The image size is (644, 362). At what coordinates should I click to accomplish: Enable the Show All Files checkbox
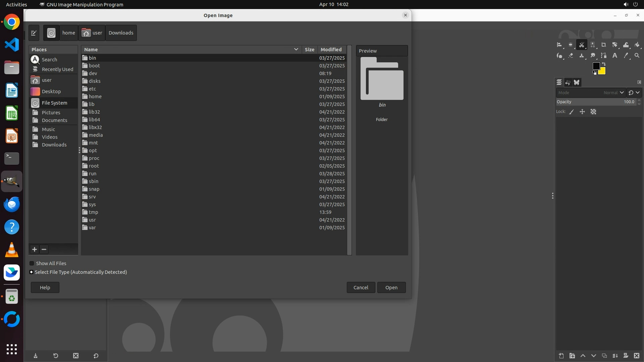point(32,263)
